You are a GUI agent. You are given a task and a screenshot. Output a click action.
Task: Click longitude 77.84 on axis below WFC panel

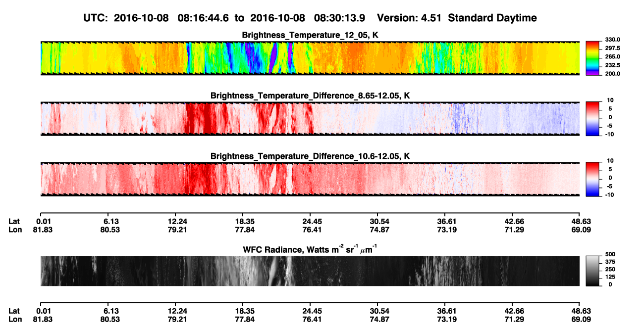(x=245, y=319)
